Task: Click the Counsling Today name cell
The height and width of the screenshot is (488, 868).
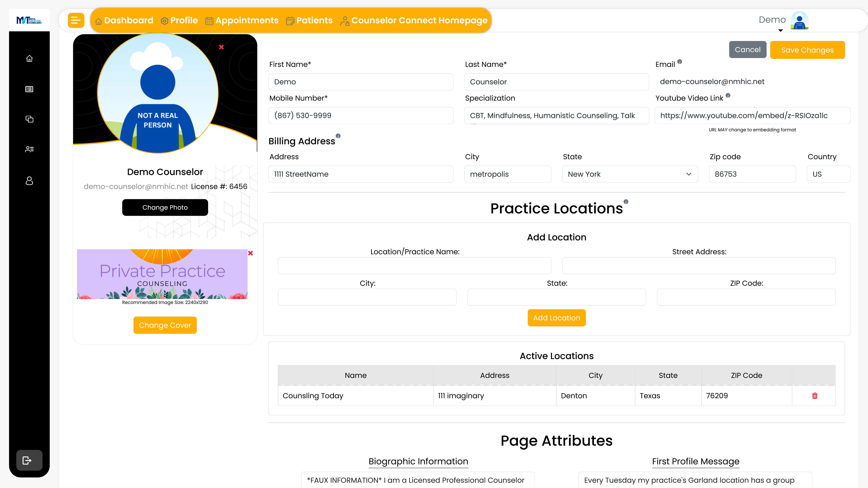Action: point(355,395)
